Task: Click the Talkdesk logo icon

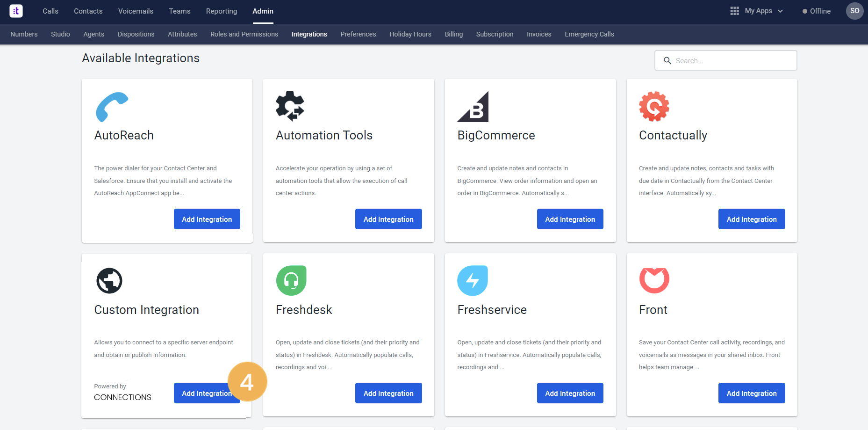Action: click(x=16, y=11)
